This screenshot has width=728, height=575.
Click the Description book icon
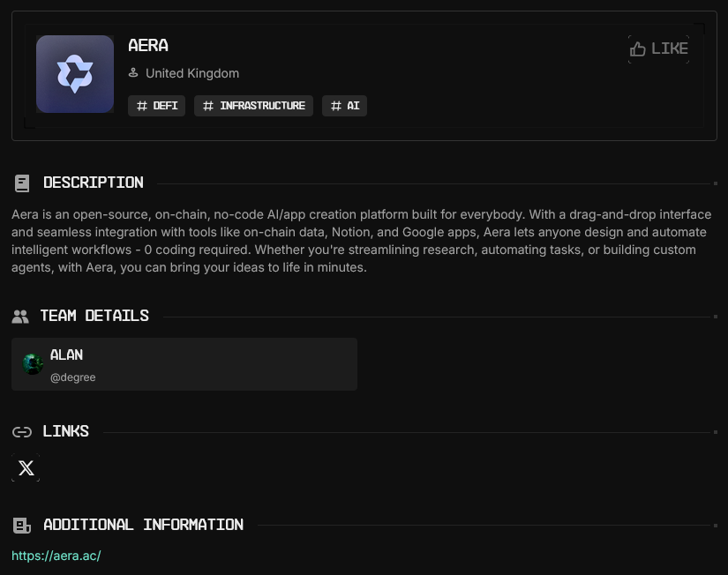pos(22,183)
